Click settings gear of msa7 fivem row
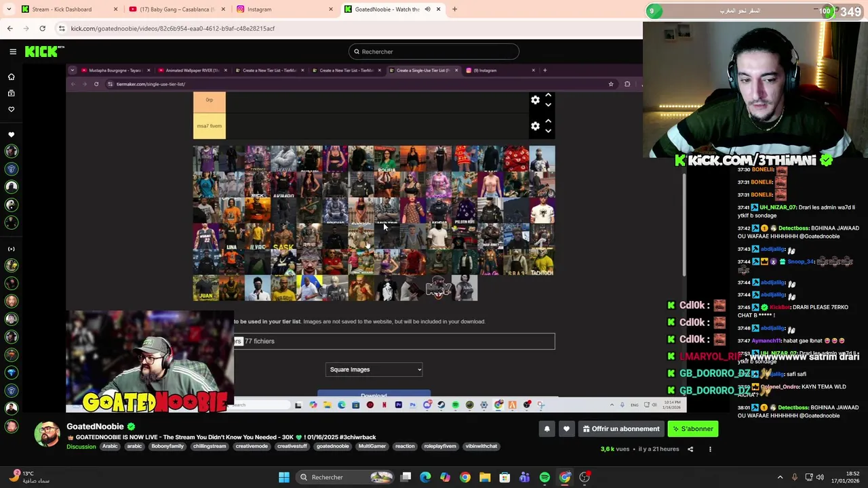Viewport: 868px width, 488px height. tap(535, 126)
